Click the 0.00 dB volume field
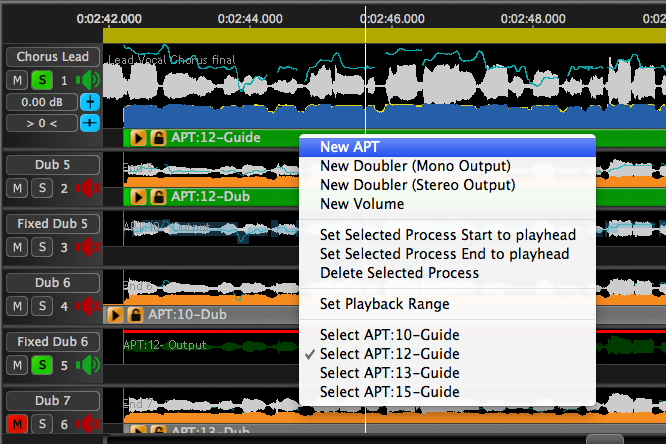Image resolution: width=666 pixels, height=444 pixels. [40, 102]
